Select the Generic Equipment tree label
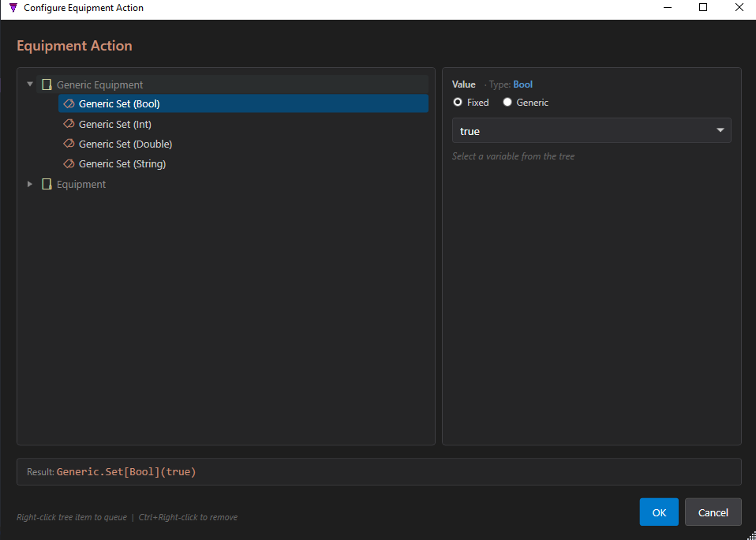Viewport: 756px width, 540px height. coord(99,84)
